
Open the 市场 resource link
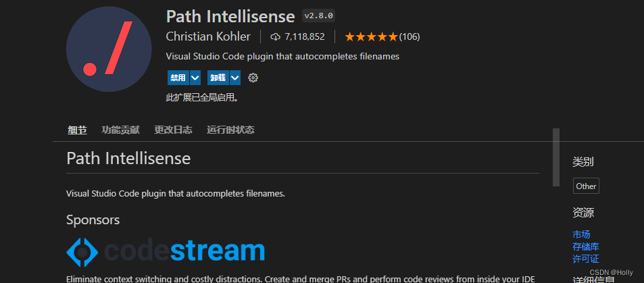tap(581, 234)
